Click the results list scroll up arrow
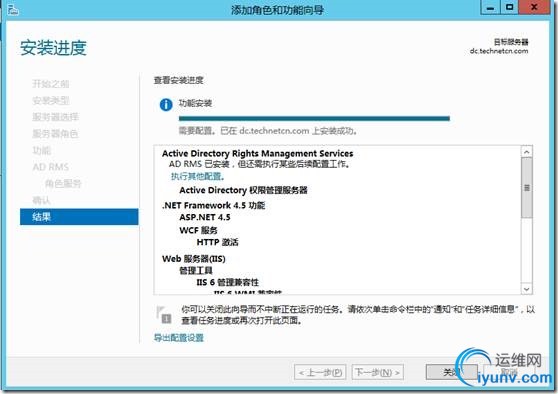Screen dimensions: 558x394 click(527, 152)
